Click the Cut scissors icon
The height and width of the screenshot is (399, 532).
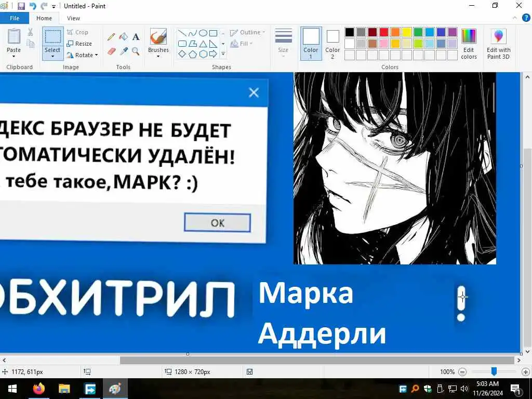[30, 32]
